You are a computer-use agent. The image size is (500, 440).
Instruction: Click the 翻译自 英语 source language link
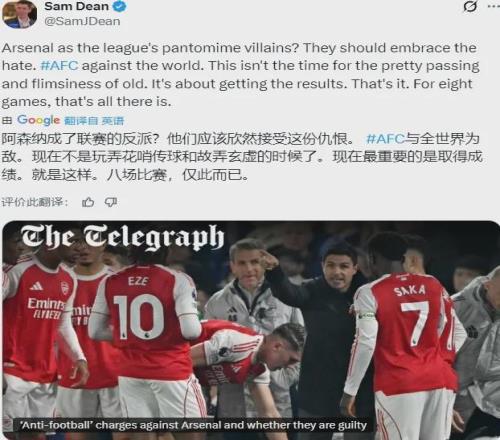pyautogui.click(x=94, y=121)
